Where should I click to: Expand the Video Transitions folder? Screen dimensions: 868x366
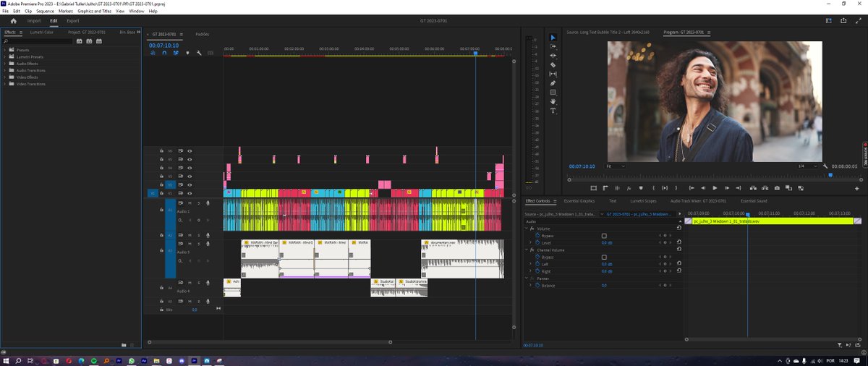pos(6,84)
